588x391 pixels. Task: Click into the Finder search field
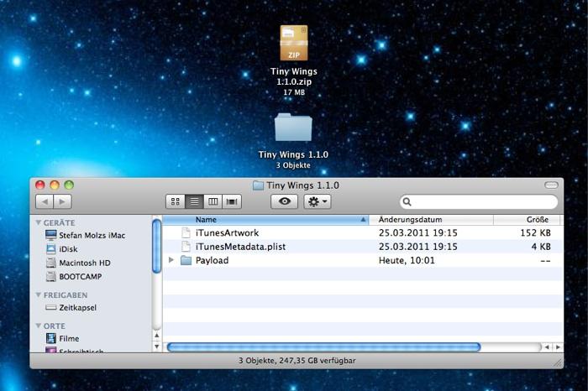click(x=479, y=202)
